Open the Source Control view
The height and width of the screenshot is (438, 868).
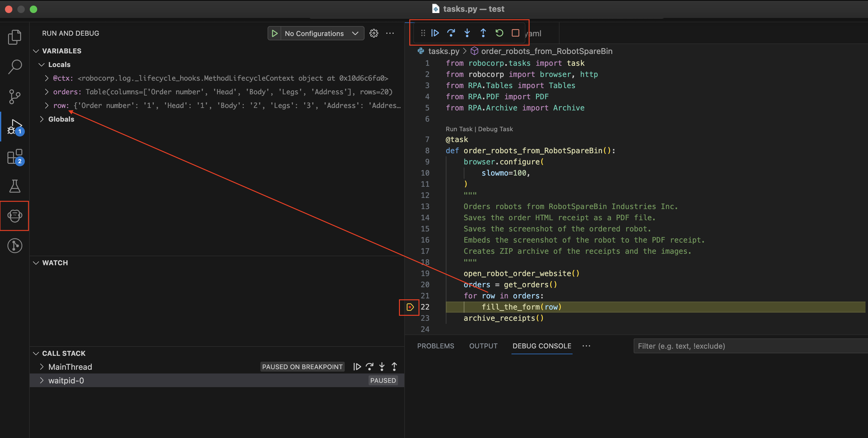click(x=15, y=97)
